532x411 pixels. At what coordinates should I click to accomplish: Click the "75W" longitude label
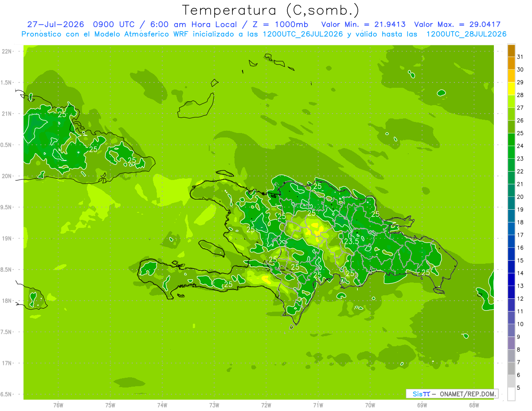point(110,405)
